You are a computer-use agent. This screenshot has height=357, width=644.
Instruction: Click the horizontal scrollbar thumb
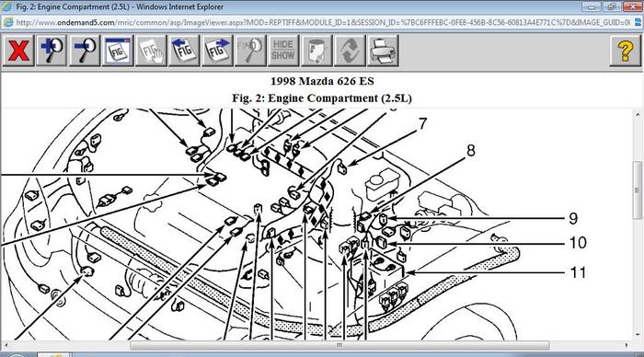[339, 345]
